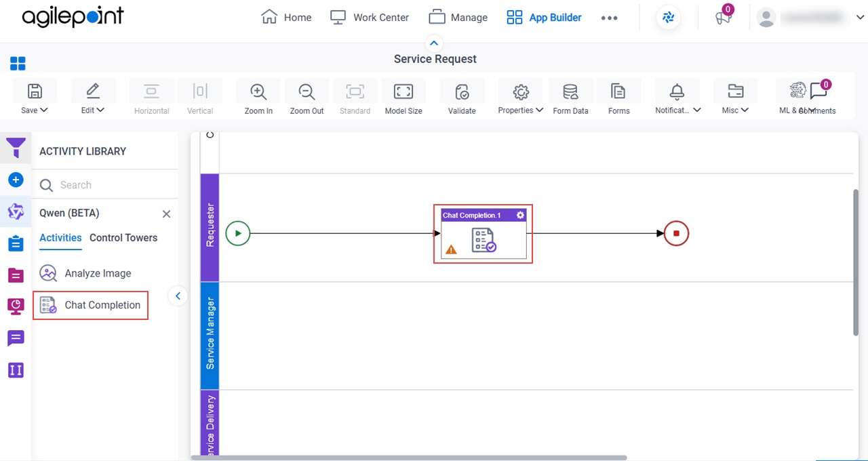Open the Properties gear tool

[x=520, y=92]
